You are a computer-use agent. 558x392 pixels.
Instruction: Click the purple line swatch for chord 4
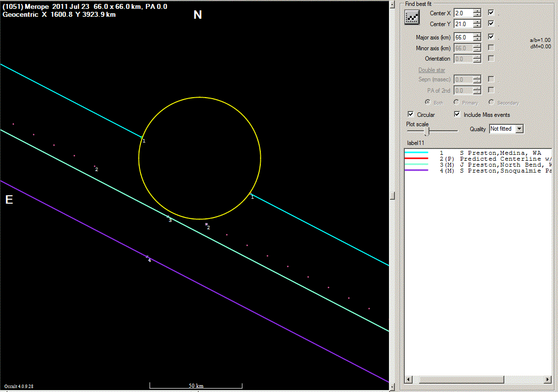coord(417,171)
